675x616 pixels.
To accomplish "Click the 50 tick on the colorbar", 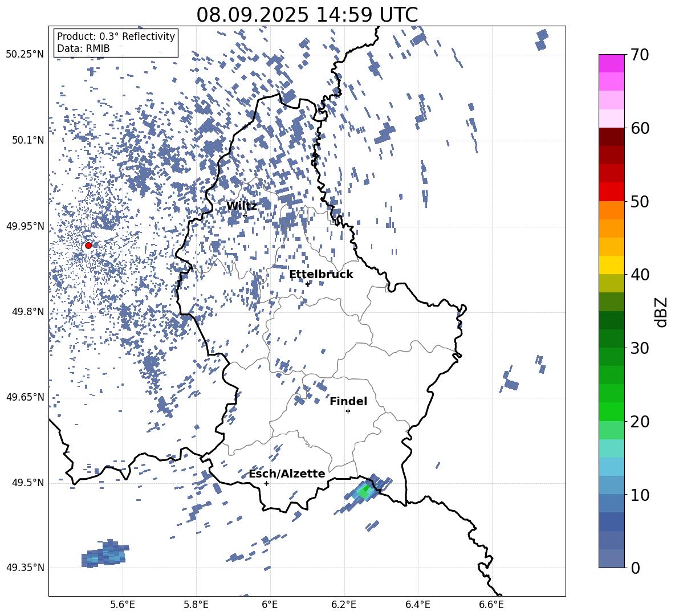I will (639, 201).
